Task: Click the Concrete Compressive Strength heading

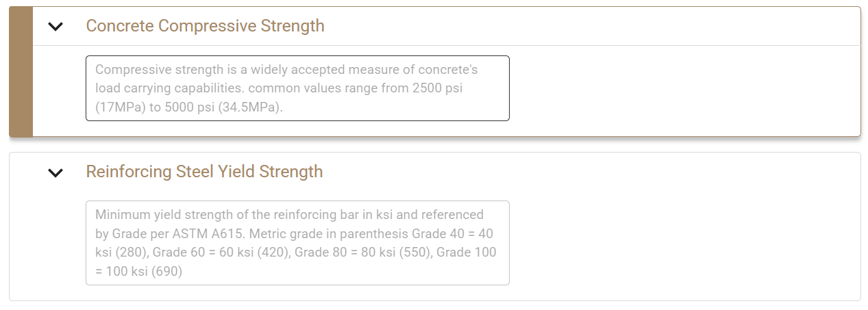Action: click(205, 26)
